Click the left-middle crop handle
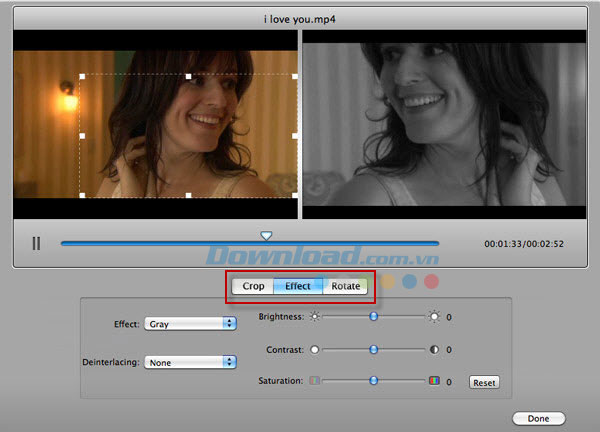The image size is (600, 432). (x=82, y=136)
